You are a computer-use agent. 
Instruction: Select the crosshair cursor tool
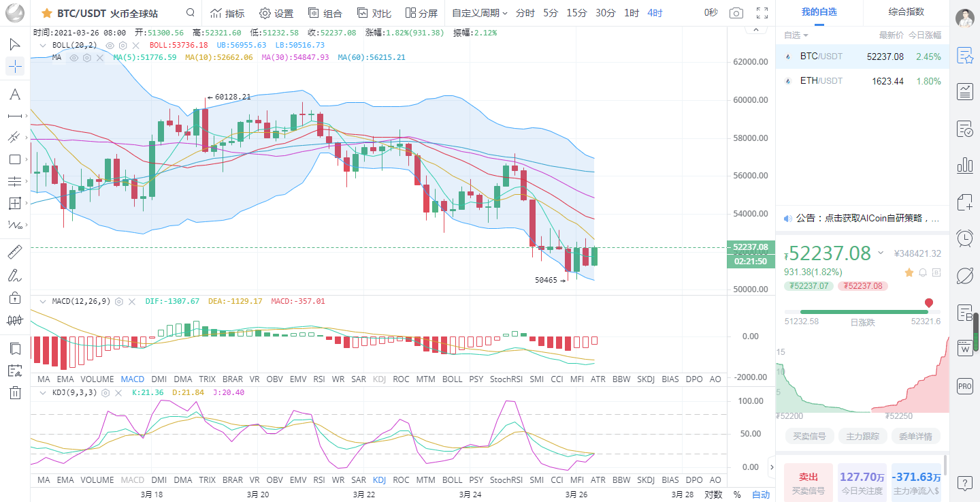(15, 66)
